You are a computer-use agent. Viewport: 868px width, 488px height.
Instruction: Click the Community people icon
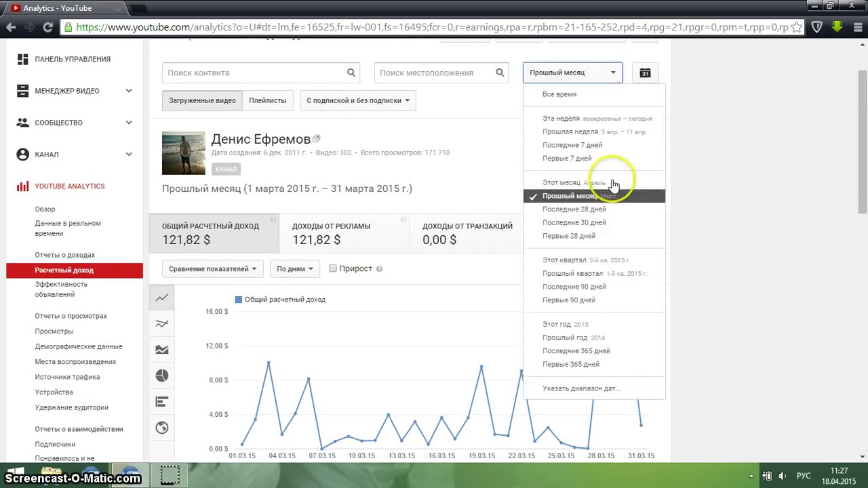click(x=23, y=123)
